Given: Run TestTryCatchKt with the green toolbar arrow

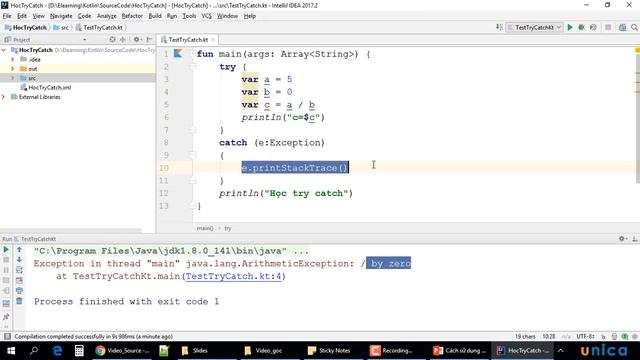Looking at the screenshot, I should (x=570, y=27).
